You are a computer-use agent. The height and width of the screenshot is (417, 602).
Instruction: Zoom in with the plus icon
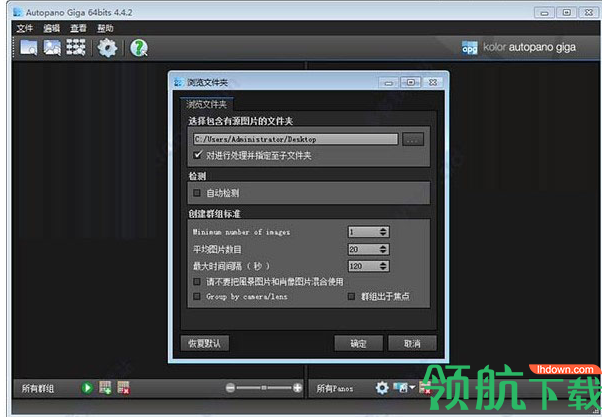[297, 388]
